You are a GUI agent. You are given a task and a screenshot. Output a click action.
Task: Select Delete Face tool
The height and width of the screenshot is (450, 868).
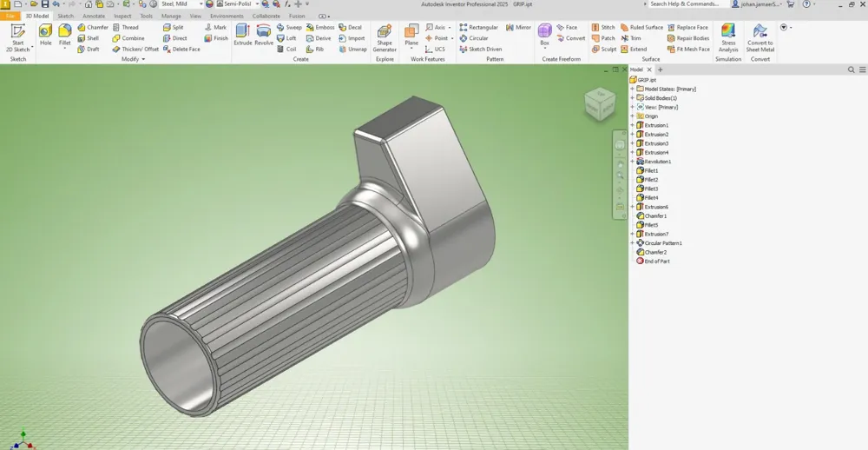181,49
